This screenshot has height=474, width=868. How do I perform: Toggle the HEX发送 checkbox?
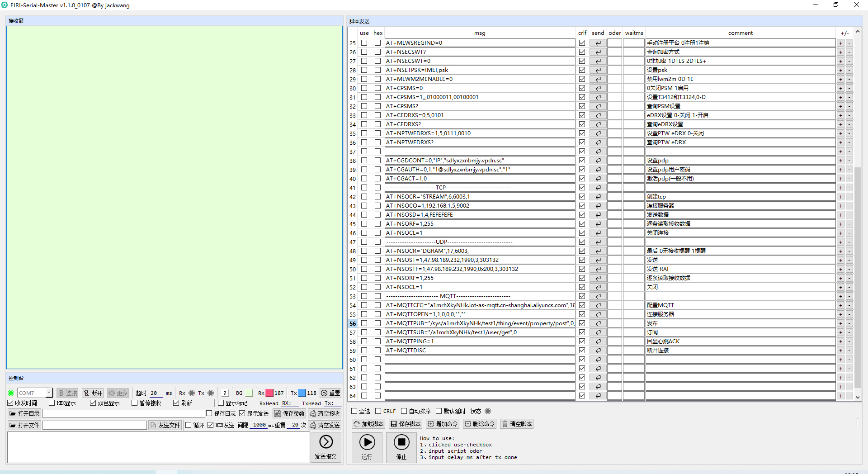[x=210, y=425]
